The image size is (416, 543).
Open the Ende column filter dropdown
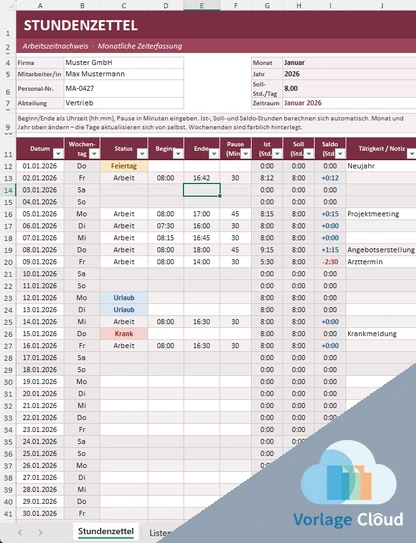click(214, 153)
